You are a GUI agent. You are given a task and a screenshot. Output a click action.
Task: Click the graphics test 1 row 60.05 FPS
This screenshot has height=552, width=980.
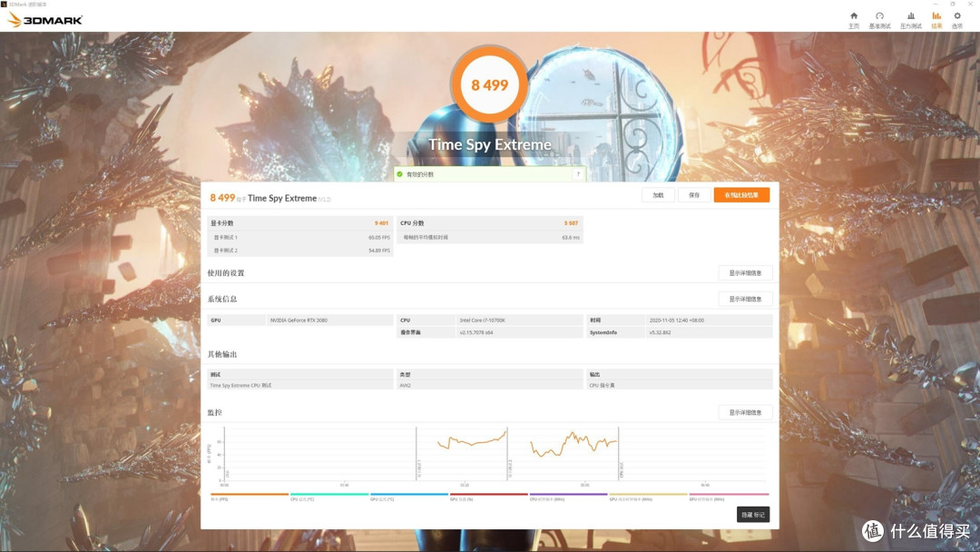(300, 238)
